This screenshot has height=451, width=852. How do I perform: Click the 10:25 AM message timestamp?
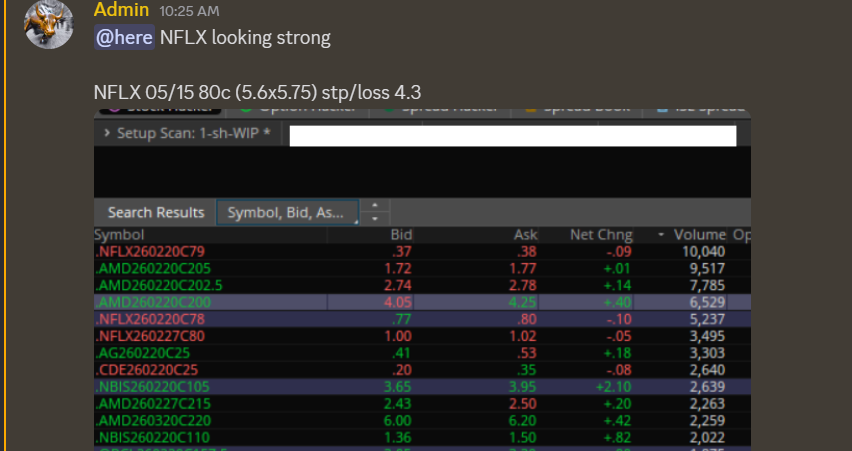(189, 11)
